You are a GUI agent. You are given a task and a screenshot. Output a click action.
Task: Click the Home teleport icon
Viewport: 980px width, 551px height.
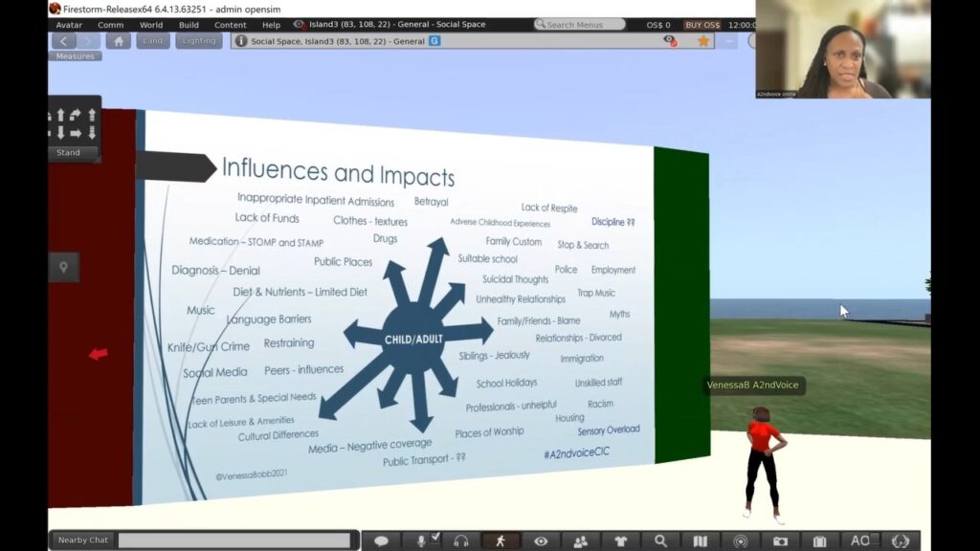click(x=118, y=41)
